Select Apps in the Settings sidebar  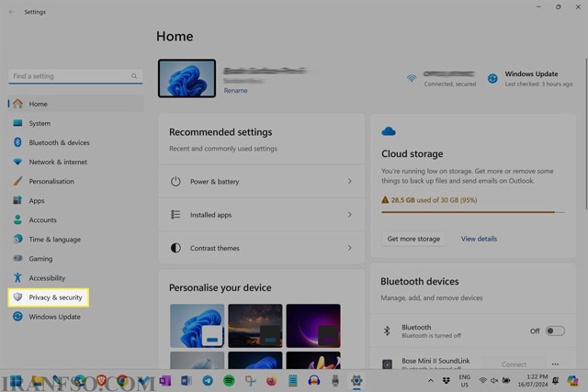[x=75, y=200]
